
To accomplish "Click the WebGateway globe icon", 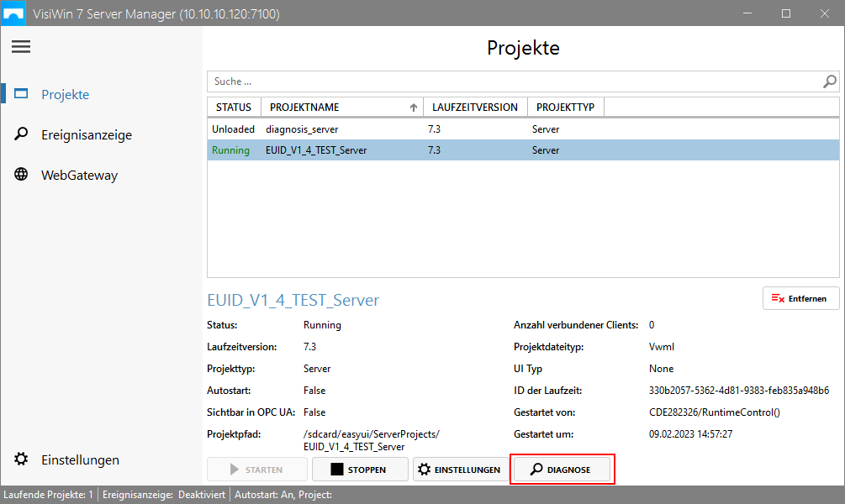I will [22, 175].
